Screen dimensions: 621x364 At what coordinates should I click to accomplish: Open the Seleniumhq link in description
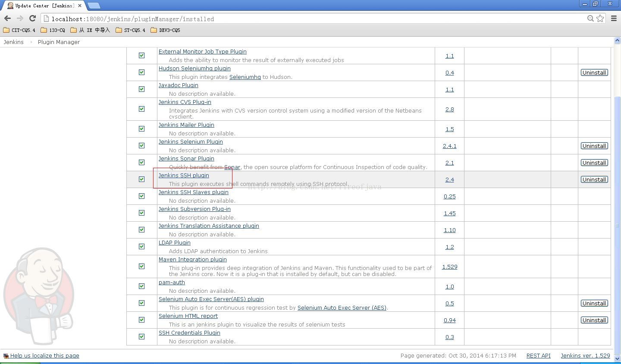pos(245,77)
